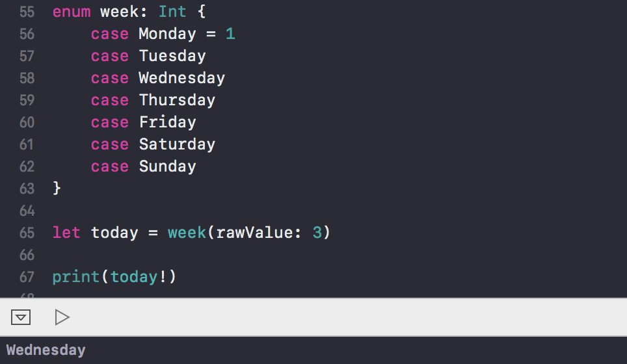This screenshot has height=364, width=627.
Task: Click the rawValue argument label
Action: click(254, 233)
